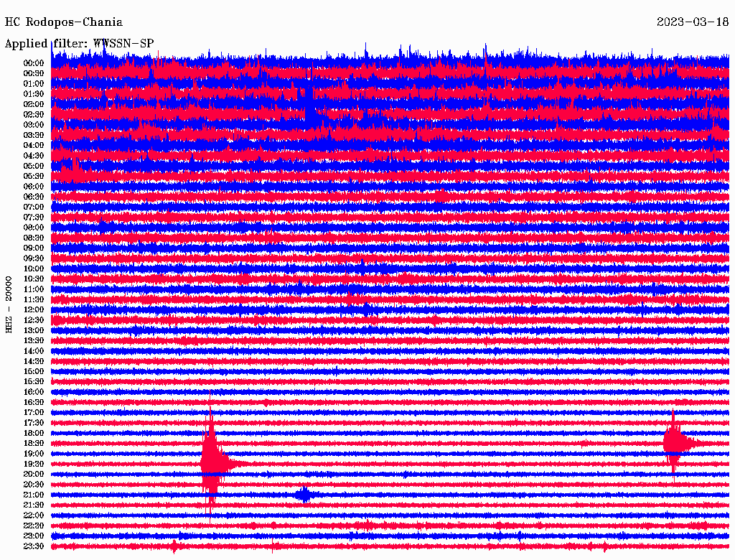
Task: Click the 18:00 time label
Action: (x=34, y=434)
